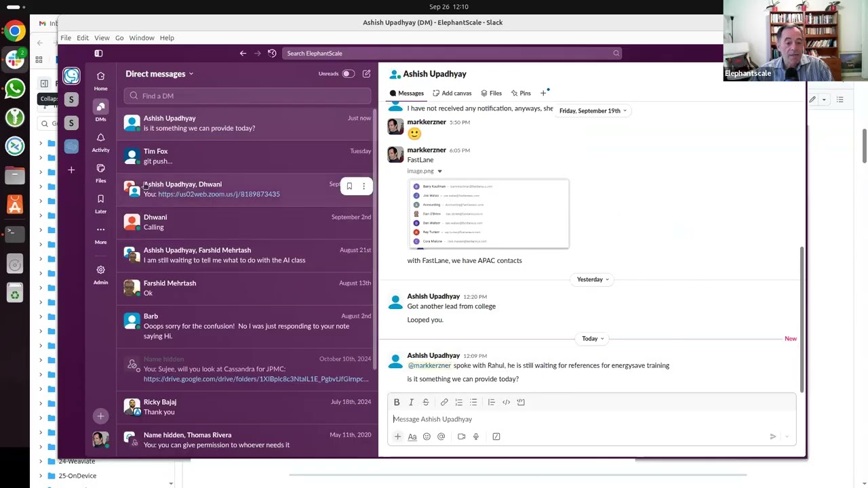868x488 pixels.
Task: Go back with the left arrow
Action: click(243, 53)
